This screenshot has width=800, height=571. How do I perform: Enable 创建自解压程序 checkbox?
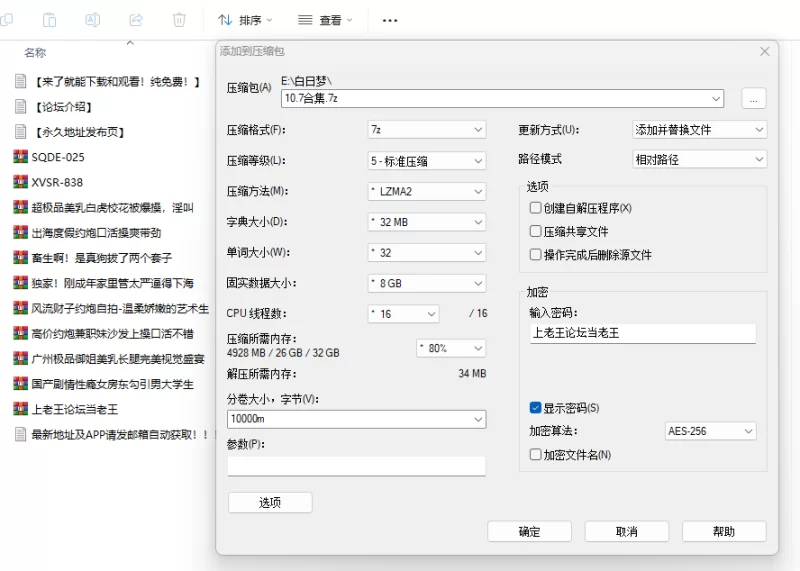(536, 208)
